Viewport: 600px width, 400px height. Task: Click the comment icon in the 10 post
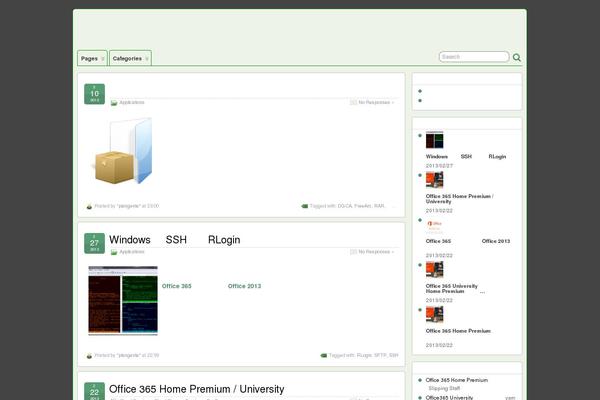coord(353,103)
